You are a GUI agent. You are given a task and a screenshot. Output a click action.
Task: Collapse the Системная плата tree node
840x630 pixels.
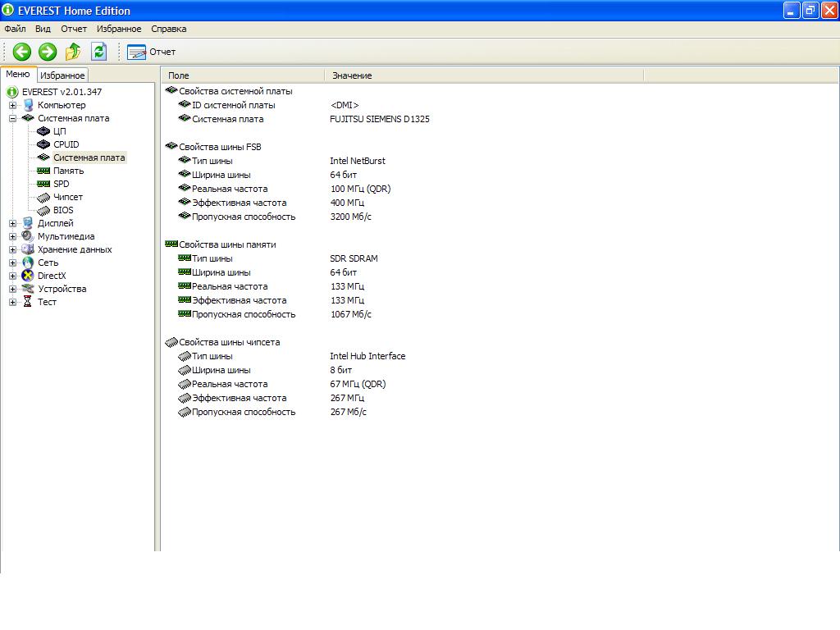[12, 118]
